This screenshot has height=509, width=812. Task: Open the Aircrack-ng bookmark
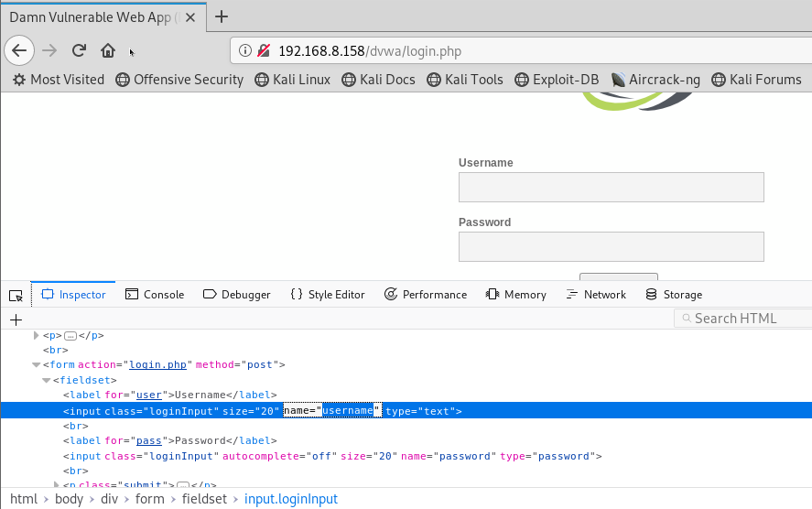coord(655,80)
